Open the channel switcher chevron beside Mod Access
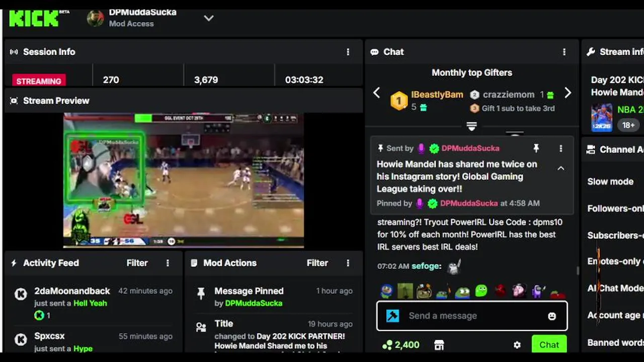Screen dimensions: 644x362 209,18
